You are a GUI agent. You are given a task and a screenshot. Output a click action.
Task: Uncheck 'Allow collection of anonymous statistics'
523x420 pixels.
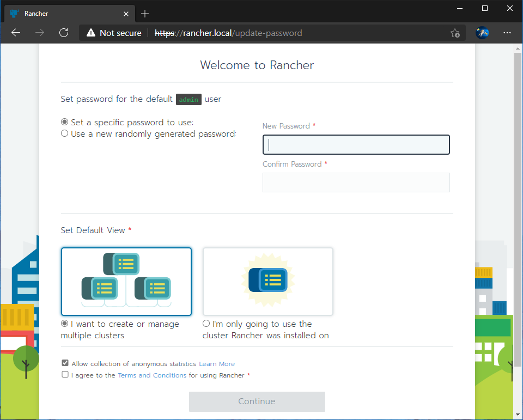65,362
